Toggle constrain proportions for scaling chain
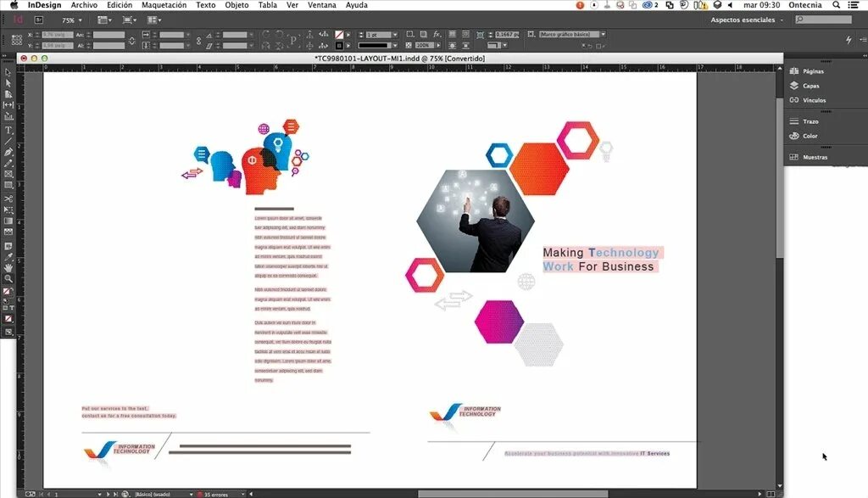868x498 pixels. point(198,40)
